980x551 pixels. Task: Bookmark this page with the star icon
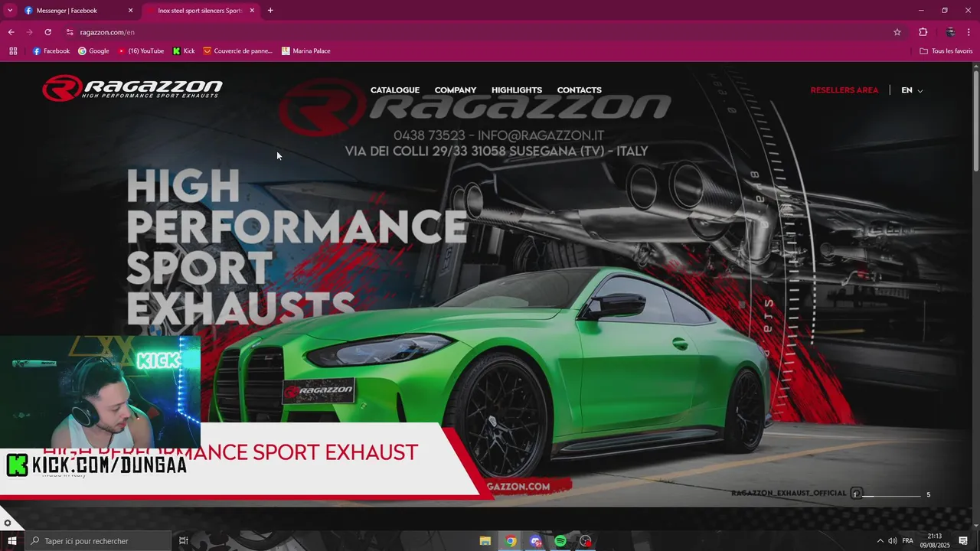pos(897,32)
